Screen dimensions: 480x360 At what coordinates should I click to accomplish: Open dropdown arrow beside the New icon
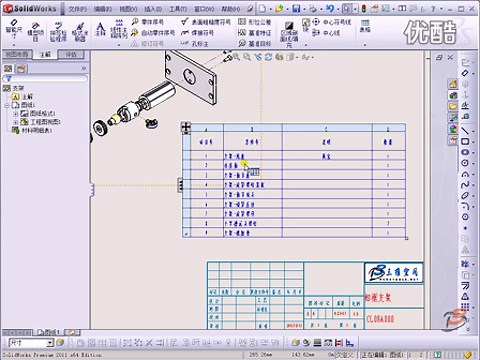coord(270,9)
